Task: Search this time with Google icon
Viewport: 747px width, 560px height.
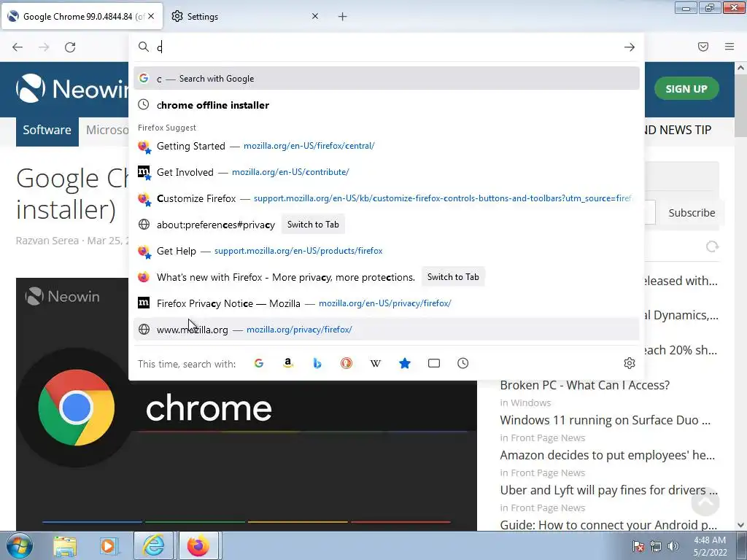Action: coord(259,363)
